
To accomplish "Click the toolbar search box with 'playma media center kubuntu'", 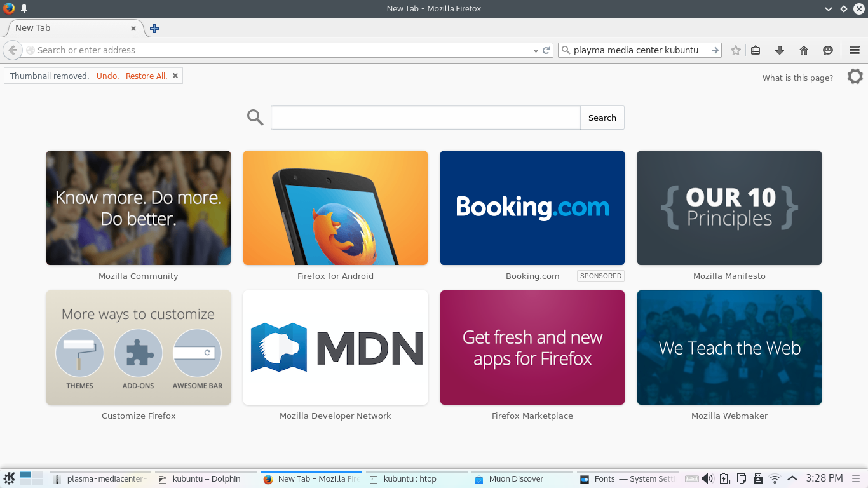I will [x=640, y=50].
